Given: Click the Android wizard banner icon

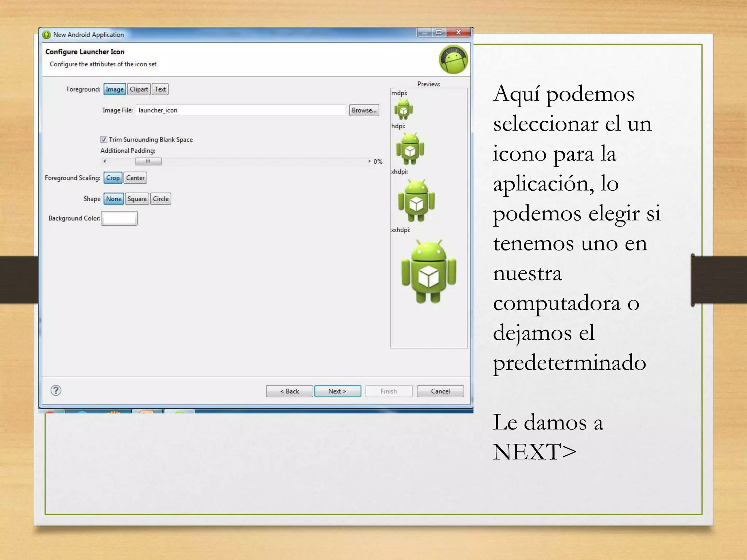Looking at the screenshot, I should pyautogui.click(x=453, y=59).
